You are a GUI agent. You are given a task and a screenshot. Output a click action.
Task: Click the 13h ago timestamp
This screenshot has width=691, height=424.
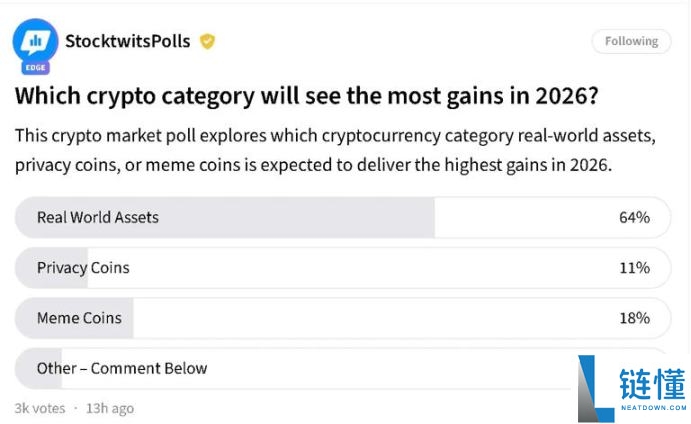tap(110, 409)
